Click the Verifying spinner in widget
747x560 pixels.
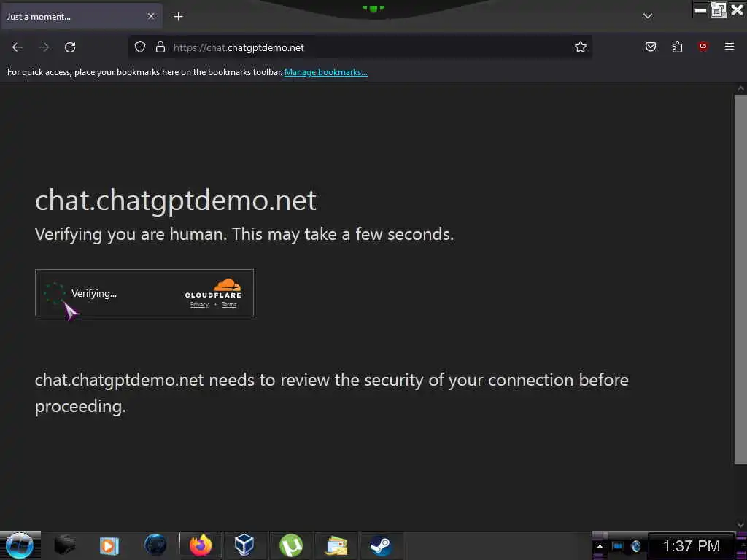click(x=54, y=293)
